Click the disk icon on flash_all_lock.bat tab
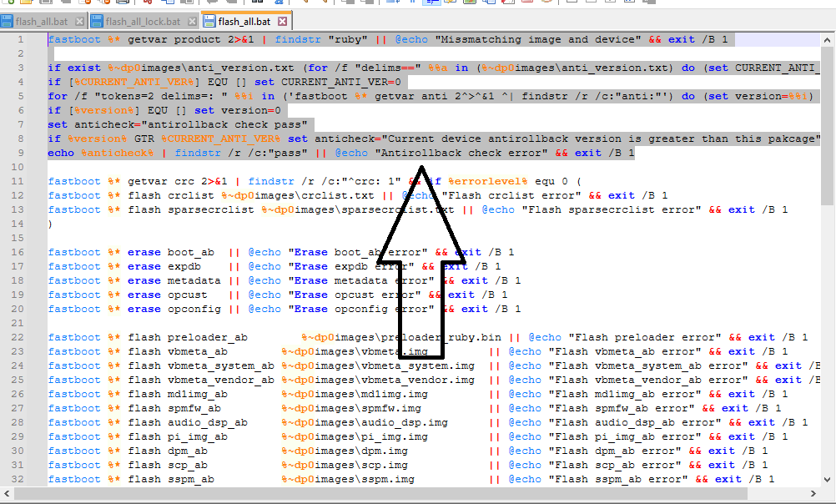The height and width of the screenshot is (504, 836). 97,21
